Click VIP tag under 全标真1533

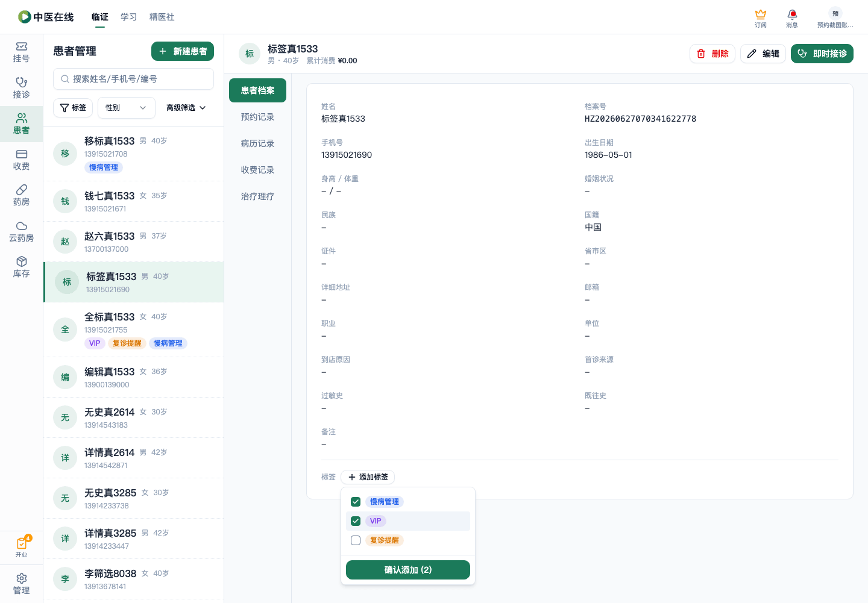(95, 343)
